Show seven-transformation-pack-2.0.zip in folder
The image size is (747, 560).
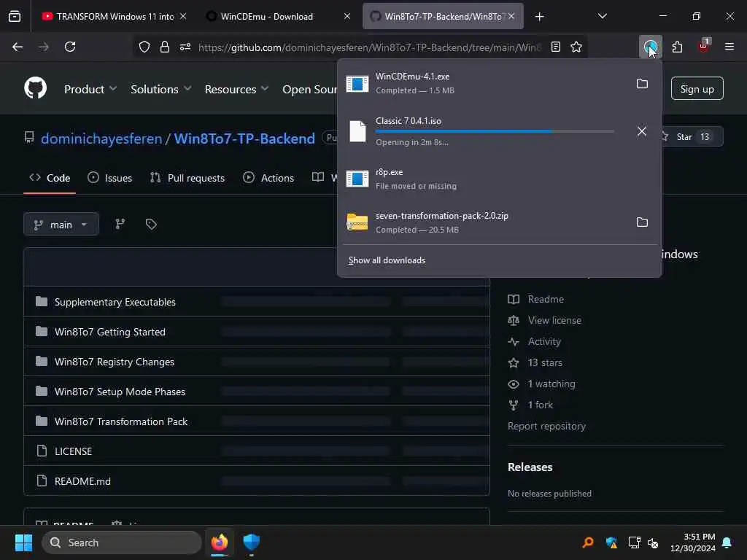click(x=642, y=222)
